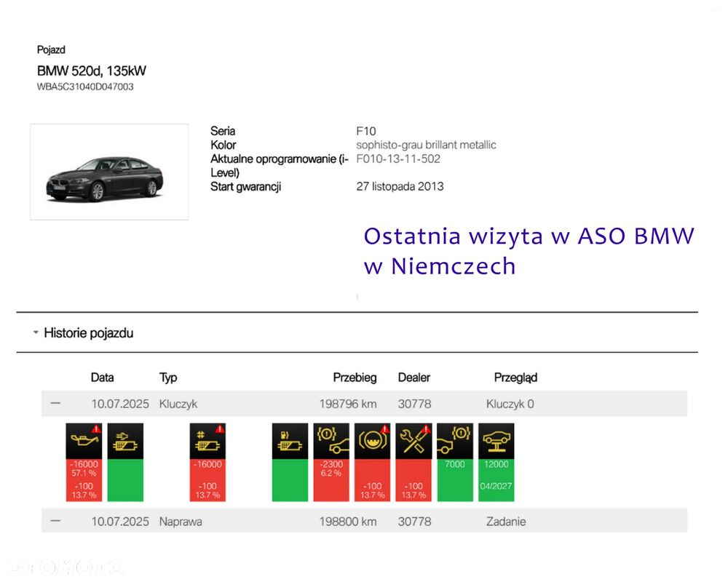Click the fuel pump filter icon

coord(290,441)
